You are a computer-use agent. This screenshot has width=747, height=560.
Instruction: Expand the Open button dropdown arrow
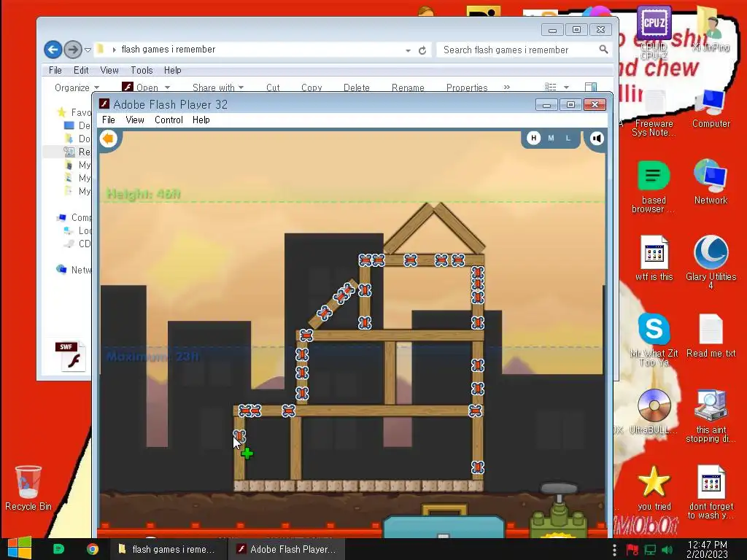(x=167, y=87)
